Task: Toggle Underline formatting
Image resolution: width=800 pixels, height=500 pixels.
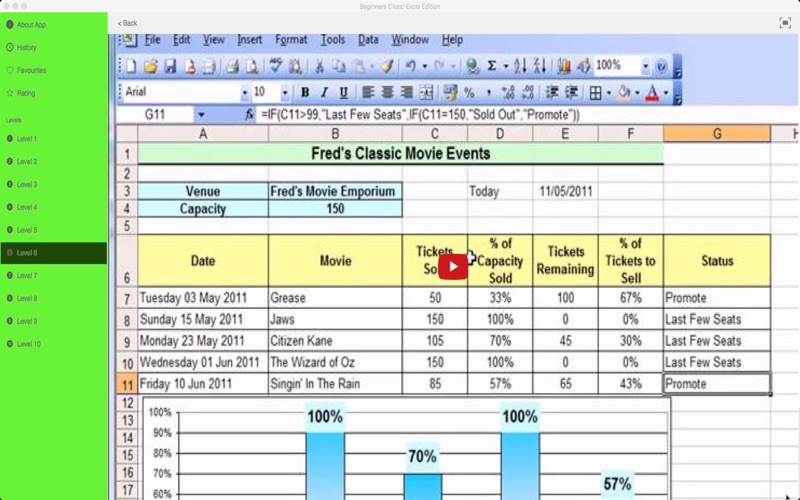Action: [x=343, y=92]
